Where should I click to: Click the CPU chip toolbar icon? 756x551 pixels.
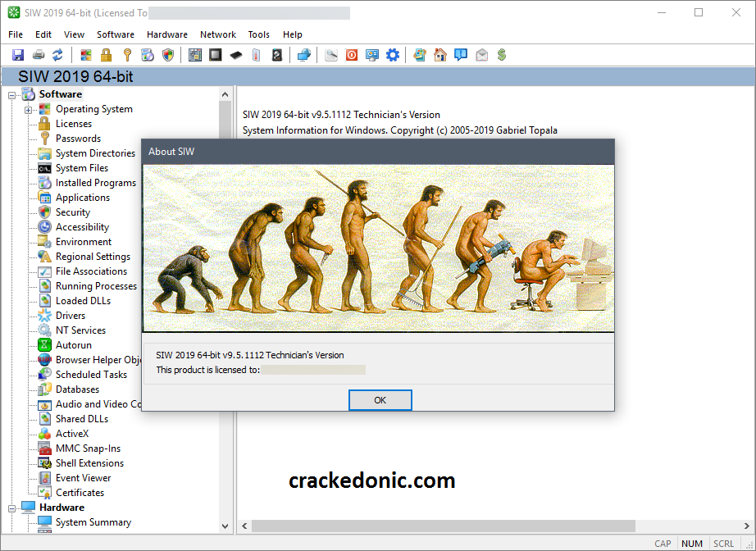pyautogui.click(x=215, y=55)
